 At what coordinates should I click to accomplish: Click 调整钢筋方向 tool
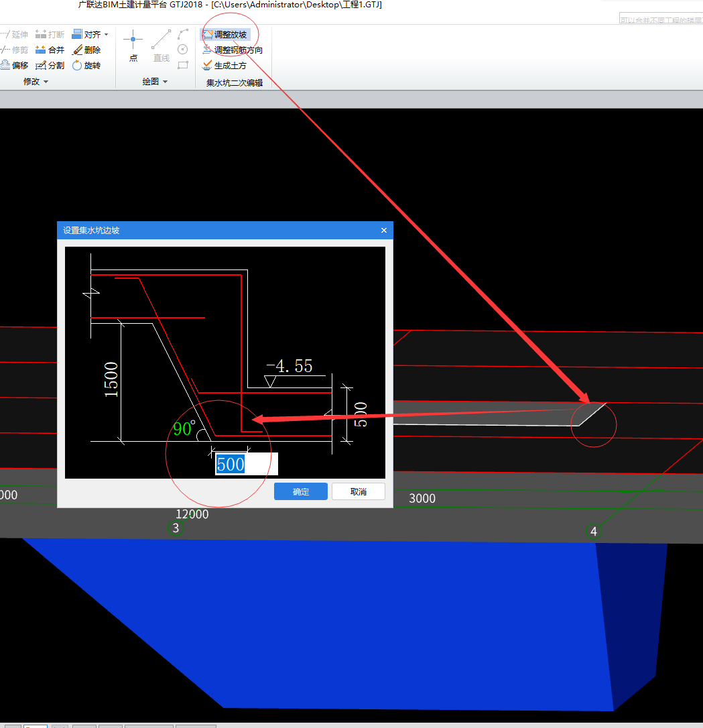point(233,50)
